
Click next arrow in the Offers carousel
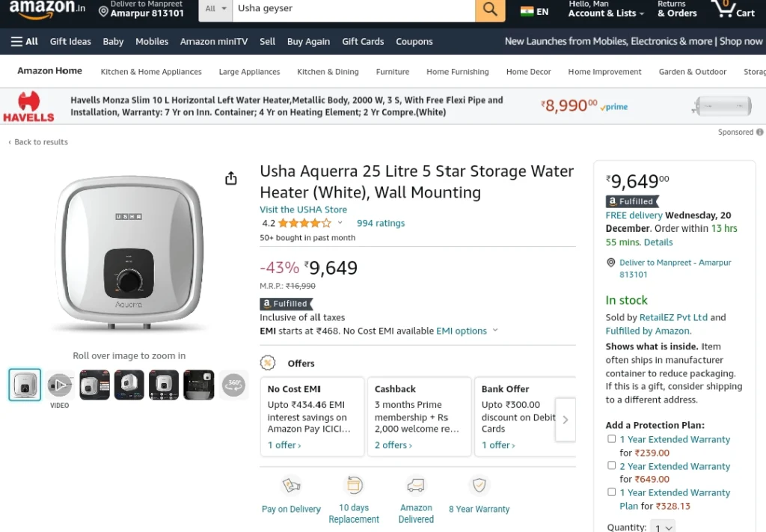(x=566, y=420)
